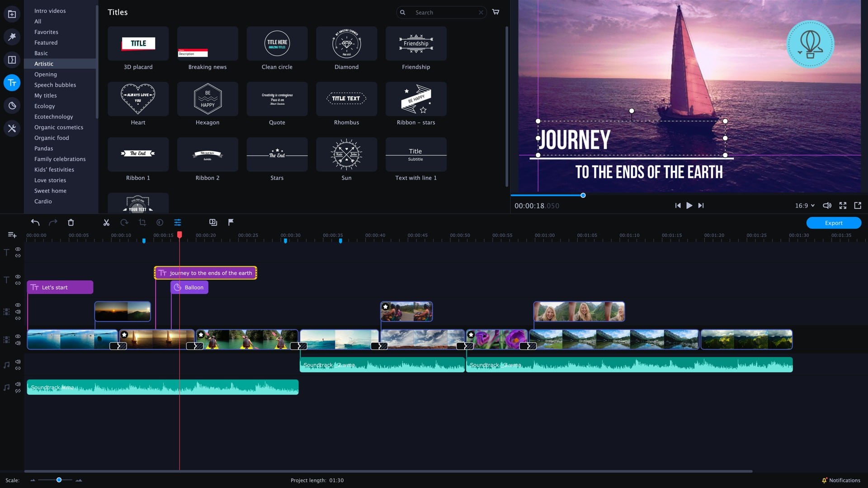Screen dimensions: 868x488
Task: Click the 'journey to the ends of the earth' title clip
Action: click(x=206, y=272)
